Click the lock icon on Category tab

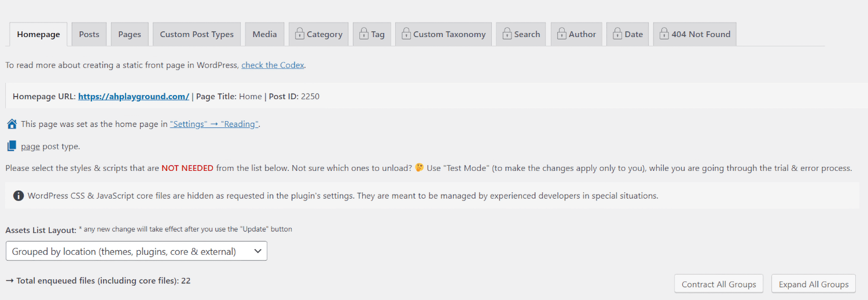tap(299, 34)
